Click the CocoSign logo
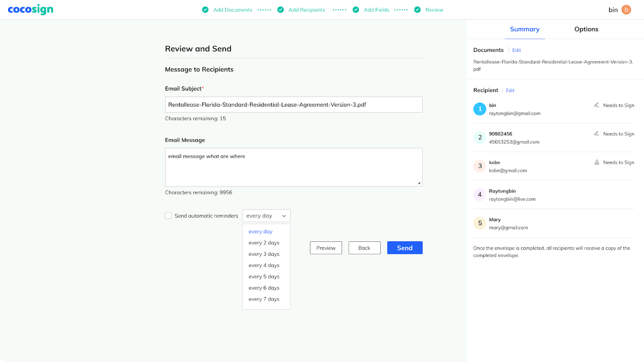The width and height of the screenshot is (644, 362). (30, 10)
